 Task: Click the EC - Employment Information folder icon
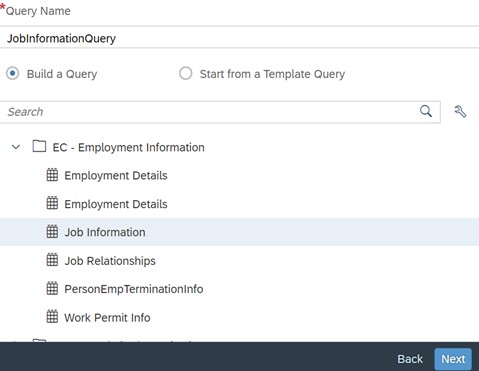39,146
